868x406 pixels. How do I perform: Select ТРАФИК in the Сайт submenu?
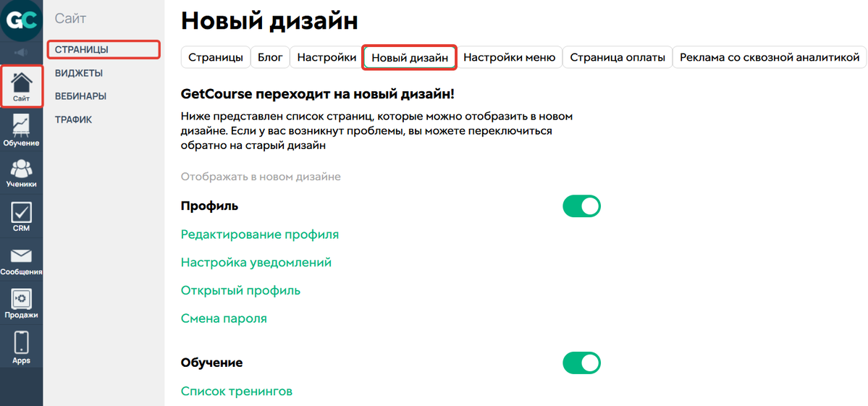[x=73, y=119]
